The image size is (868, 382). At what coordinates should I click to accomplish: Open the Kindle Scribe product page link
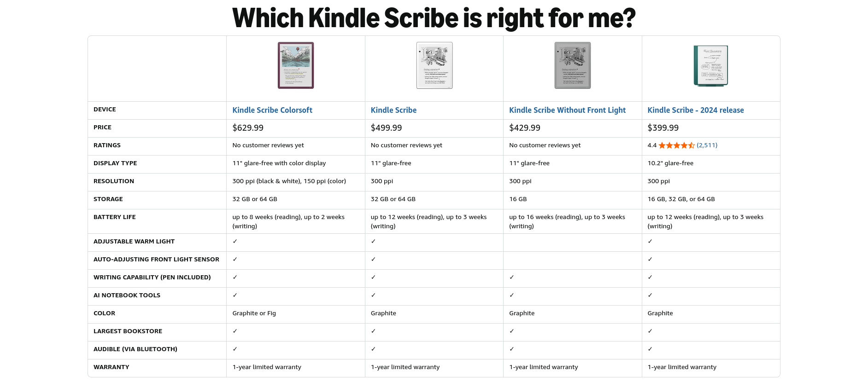393,110
